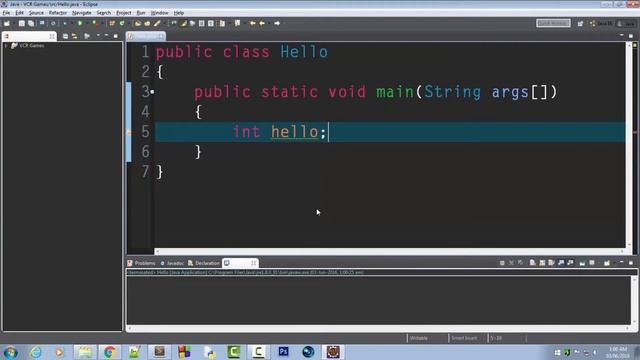Open the Run menu

[141, 13]
